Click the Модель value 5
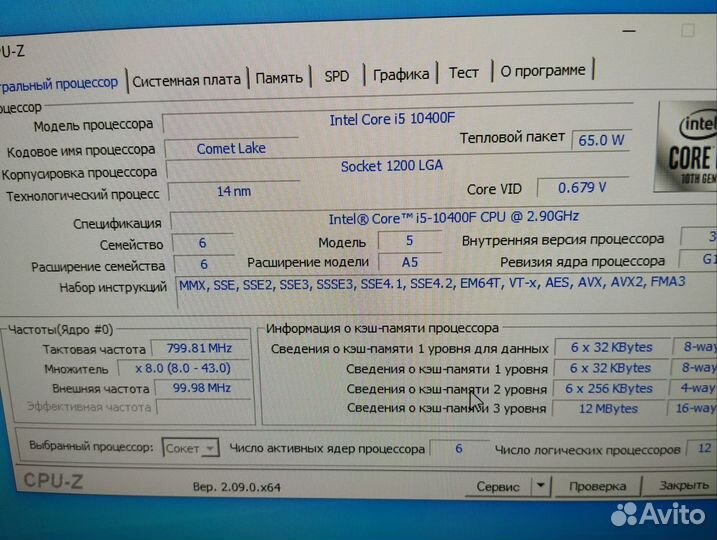 point(409,241)
